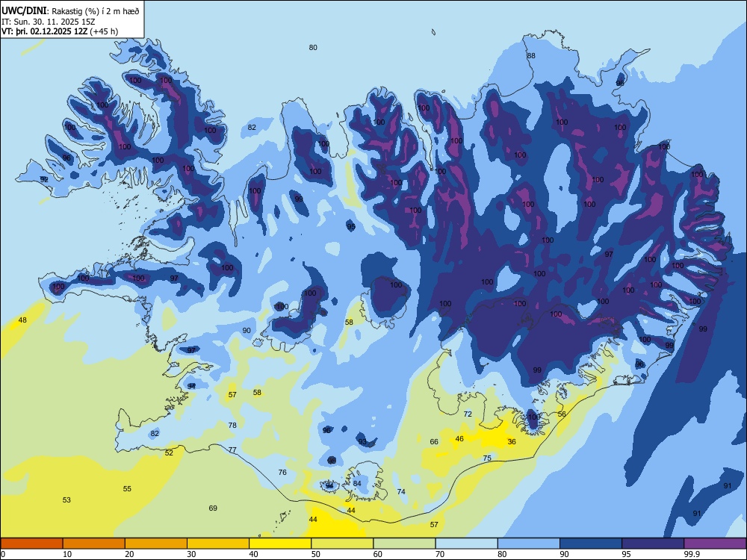Click the map value 93 in the south highlands
The image size is (747, 560).
[363, 442]
